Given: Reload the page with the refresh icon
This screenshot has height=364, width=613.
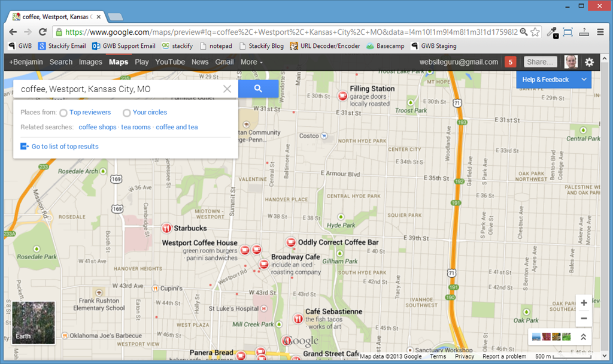Looking at the screenshot, I should tap(43, 32).
